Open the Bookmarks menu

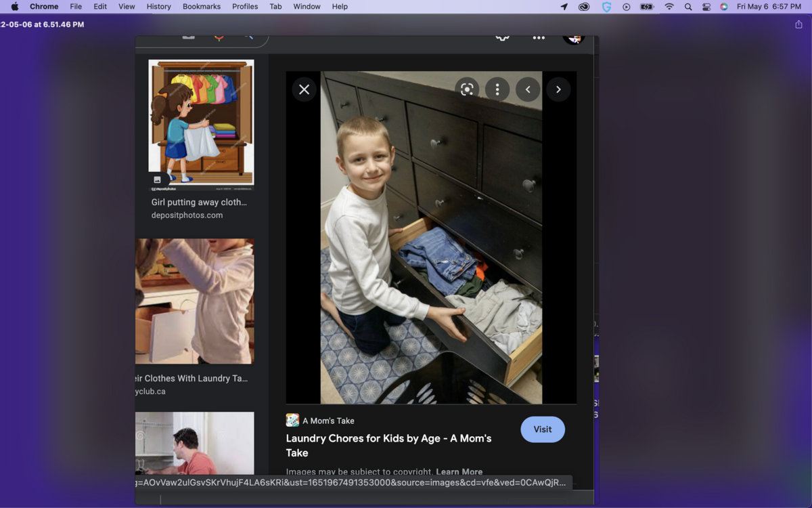point(202,7)
